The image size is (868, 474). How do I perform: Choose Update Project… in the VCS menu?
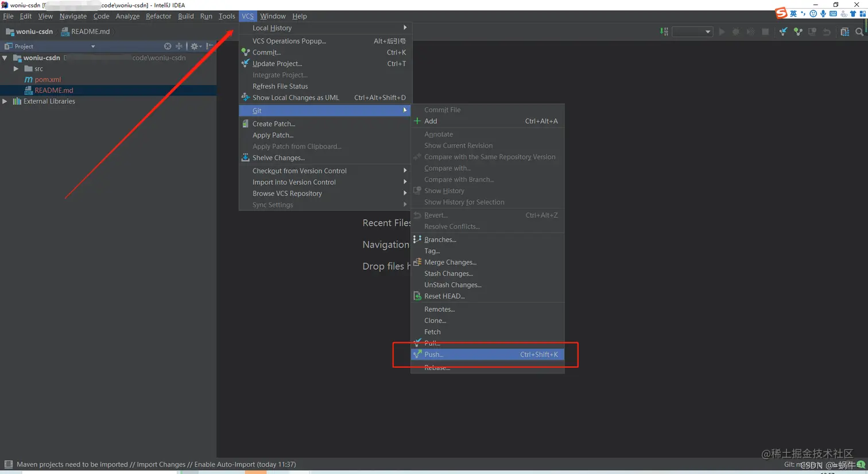tap(324, 64)
